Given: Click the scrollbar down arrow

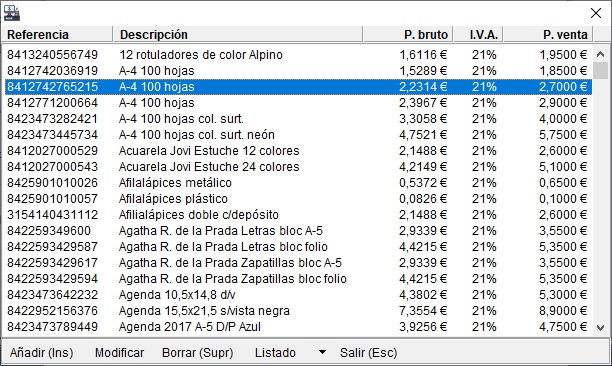Looking at the screenshot, I should click(600, 328).
